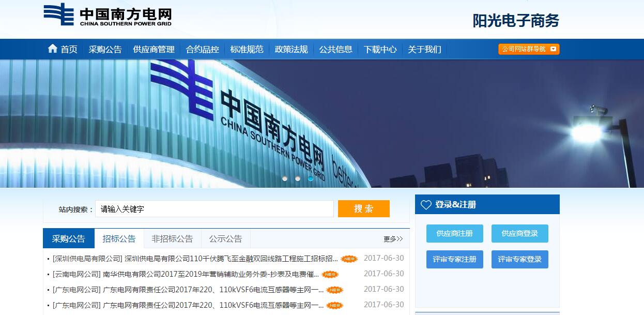Switch to the 公示公告 tab

[x=225, y=238]
